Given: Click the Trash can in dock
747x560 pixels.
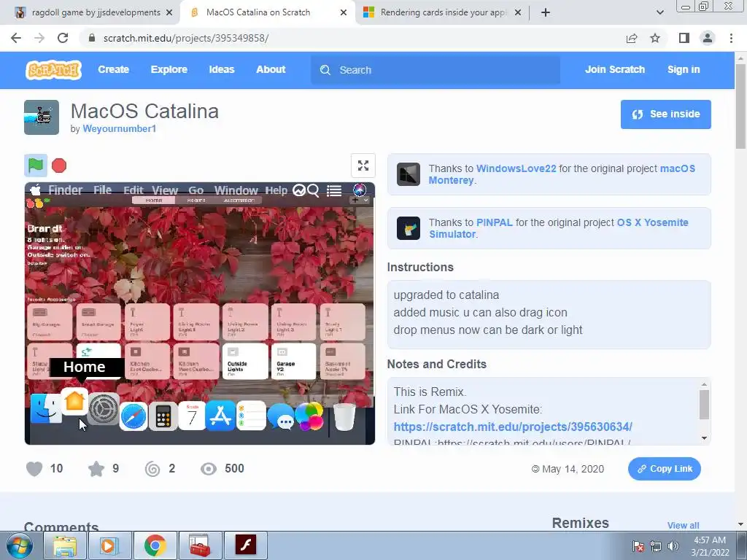Looking at the screenshot, I should (x=344, y=416).
